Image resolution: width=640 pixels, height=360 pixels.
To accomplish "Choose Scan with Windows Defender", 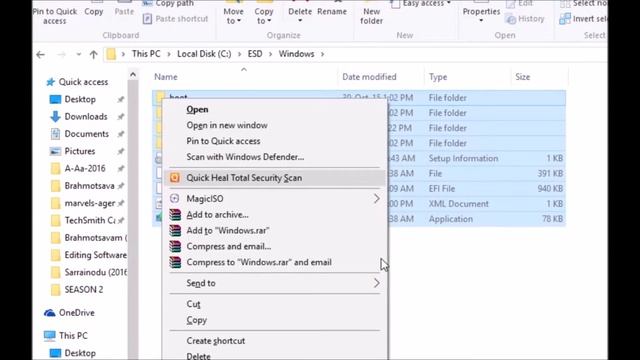I will [245, 157].
